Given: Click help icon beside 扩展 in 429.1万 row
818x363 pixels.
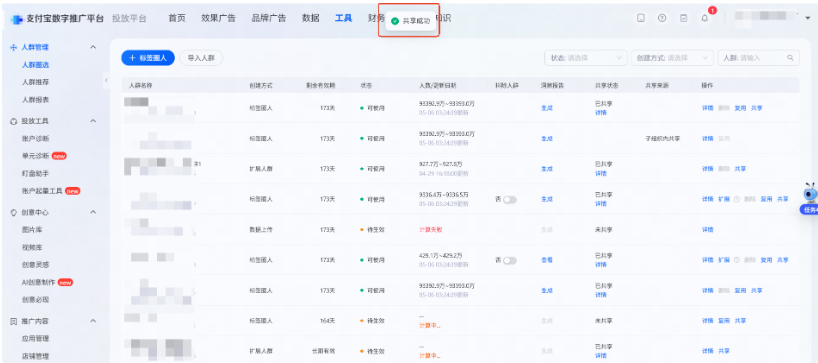Looking at the screenshot, I should [x=737, y=260].
